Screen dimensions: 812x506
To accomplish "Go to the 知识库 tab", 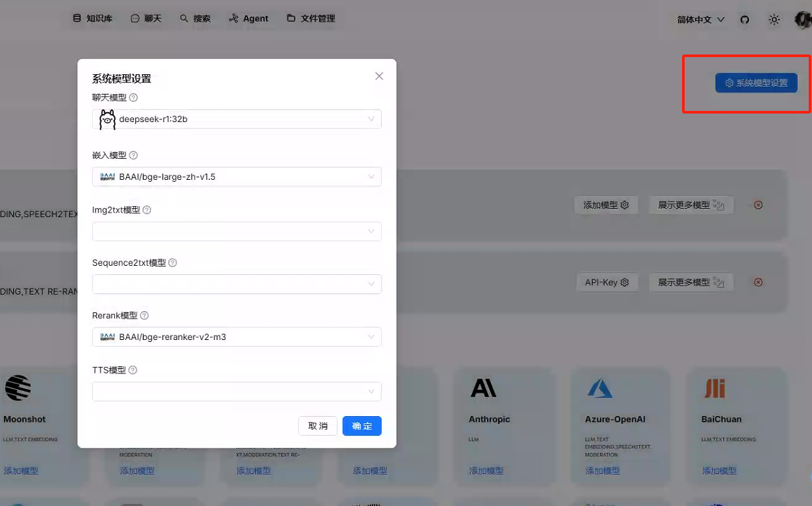I will (93, 18).
